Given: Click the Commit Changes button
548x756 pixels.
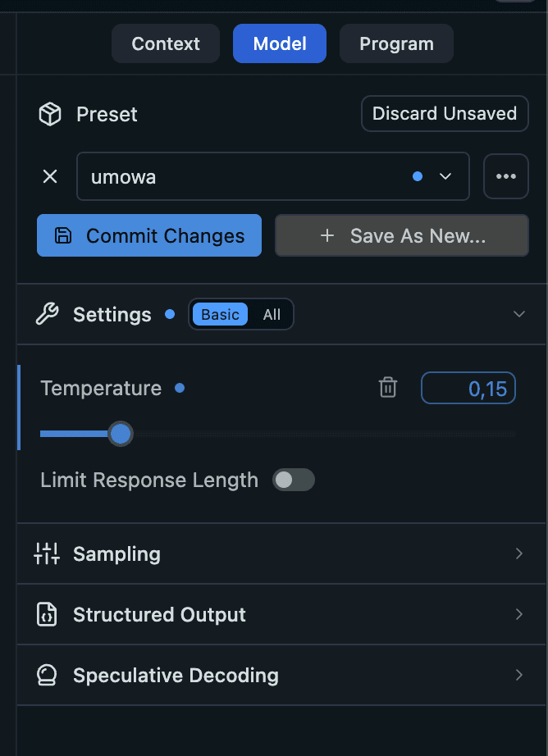Looking at the screenshot, I should pyautogui.click(x=149, y=235).
